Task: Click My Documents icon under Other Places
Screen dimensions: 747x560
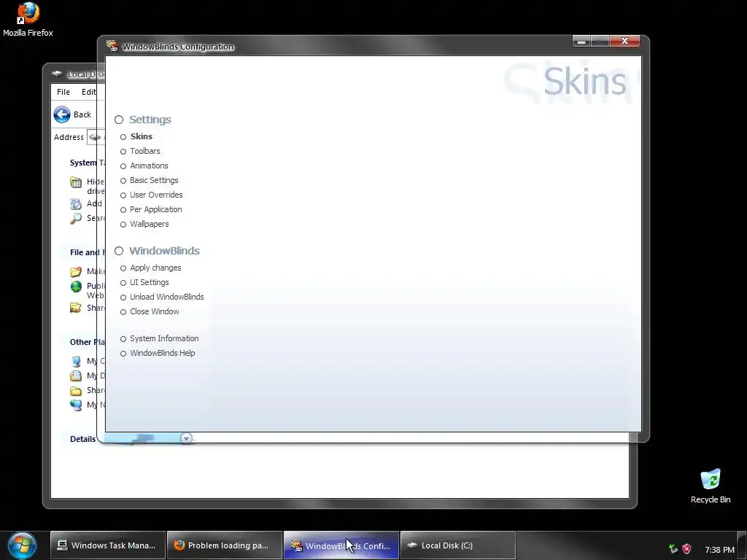Action: coord(76,376)
